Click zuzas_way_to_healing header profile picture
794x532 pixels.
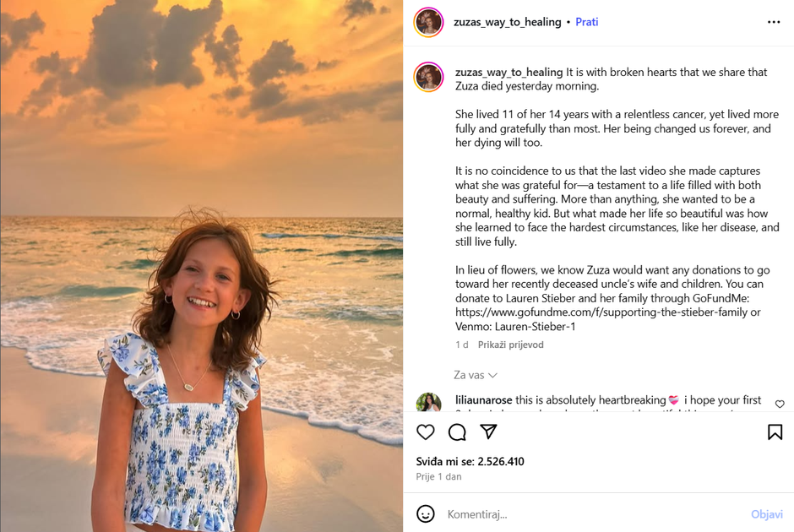click(x=428, y=22)
